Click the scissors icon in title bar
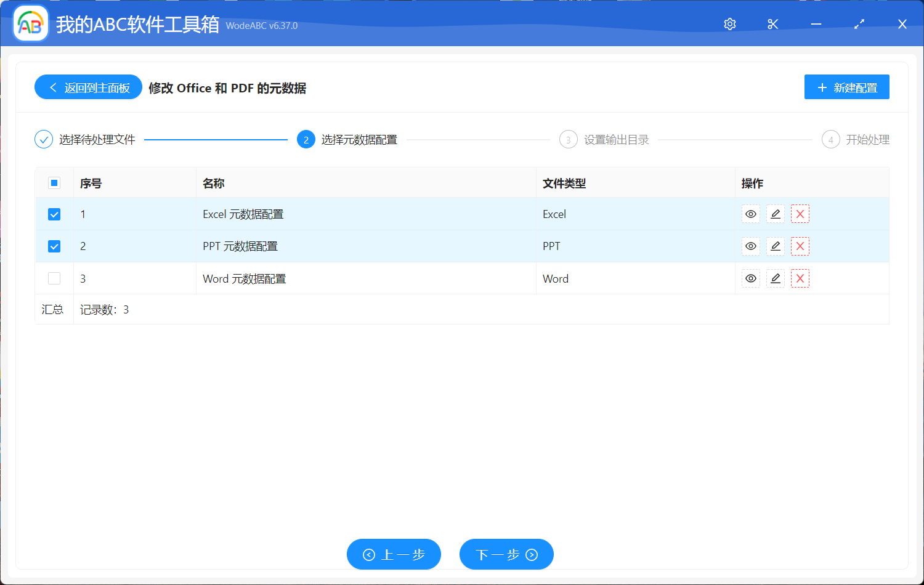The height and width of the screenshot is (585, 924). [773, 24]
